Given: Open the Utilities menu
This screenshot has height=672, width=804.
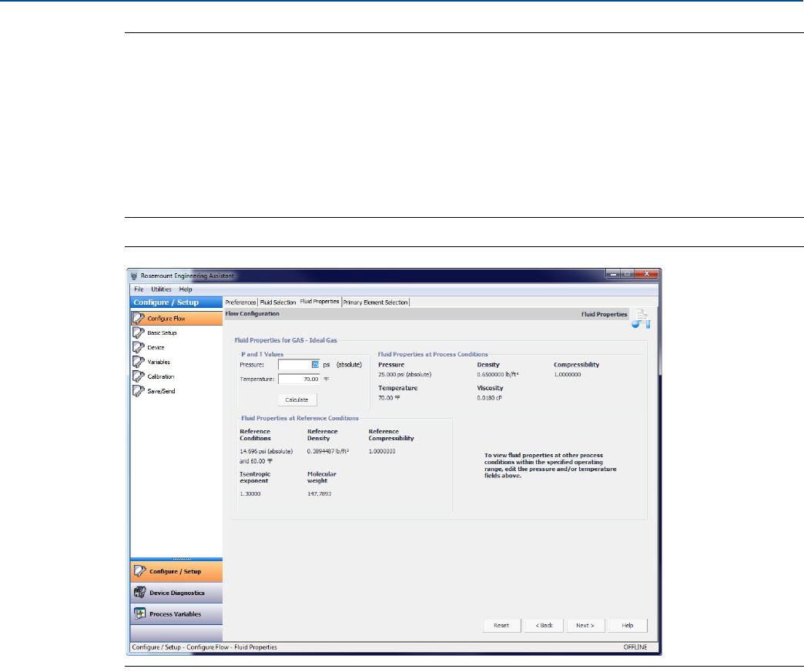Looking at the screenshot, I should (161, 289).
